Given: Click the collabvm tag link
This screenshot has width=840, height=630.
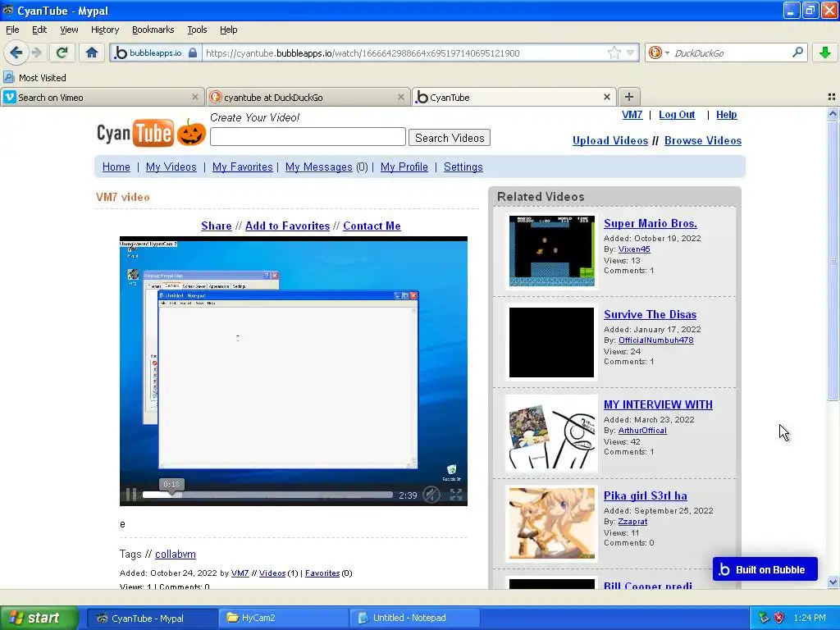Looking at the screenshot, I should pyautogui.click(x=176, y=554).
